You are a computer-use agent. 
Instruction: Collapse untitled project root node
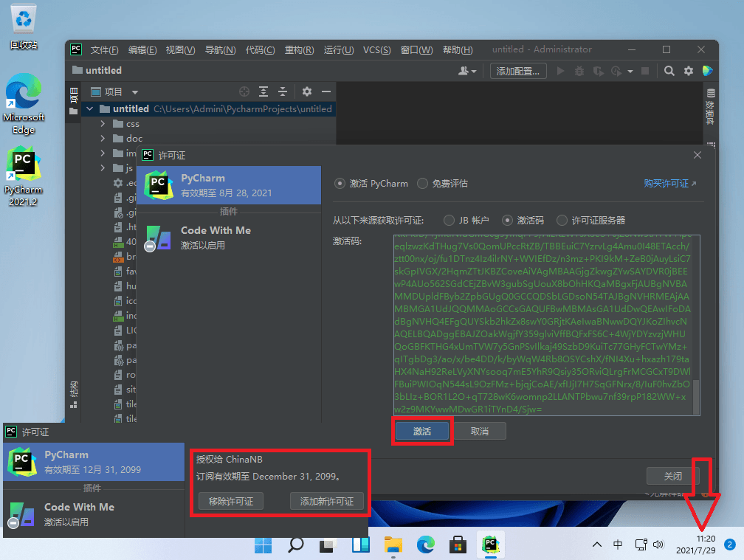pyautogui.click(x=90, y=109)
